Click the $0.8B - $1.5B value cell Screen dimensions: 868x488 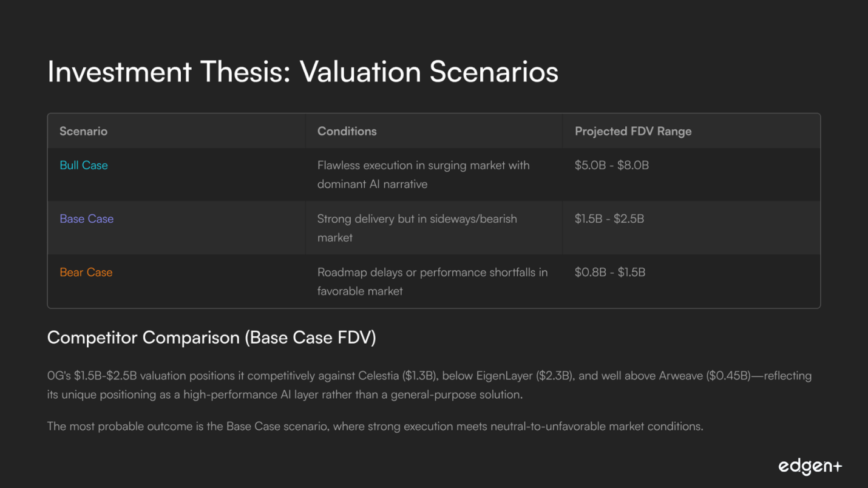click(609, 273)
